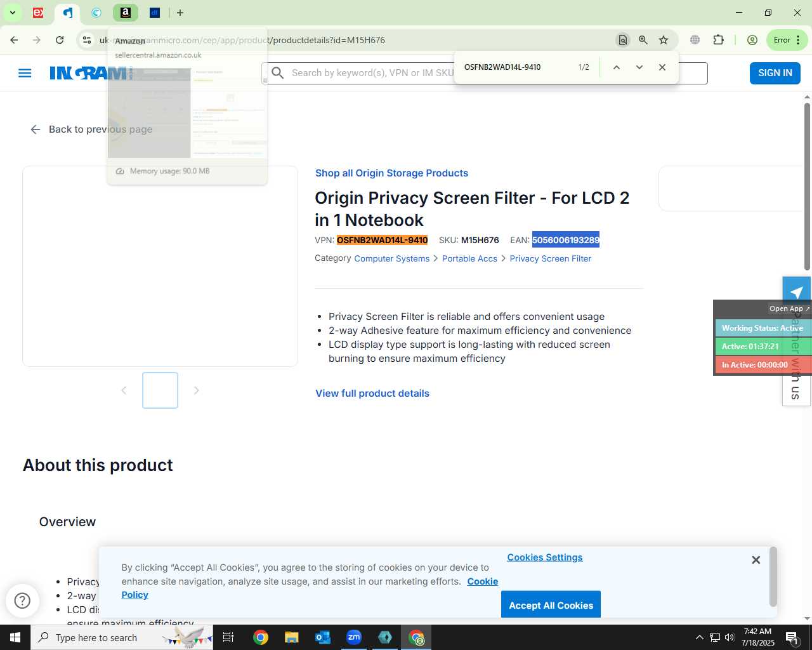Screen dimensions: 812x650
Task: Switch to the first red browser tab
Action: tap(38, 13)
